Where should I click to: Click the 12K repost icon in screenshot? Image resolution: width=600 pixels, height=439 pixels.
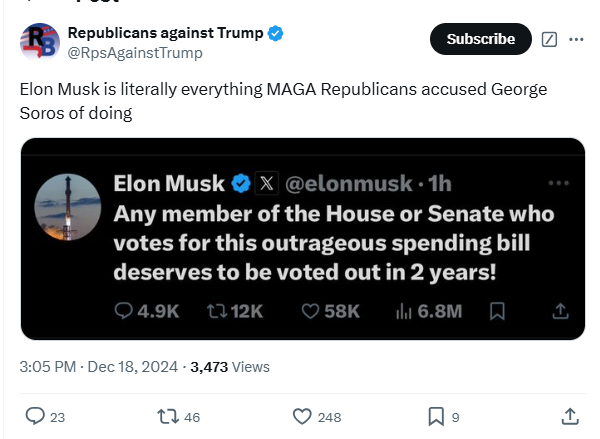click(215, 311)
